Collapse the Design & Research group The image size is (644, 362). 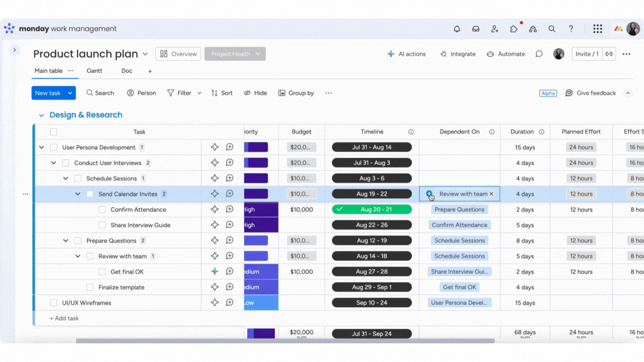42,115
